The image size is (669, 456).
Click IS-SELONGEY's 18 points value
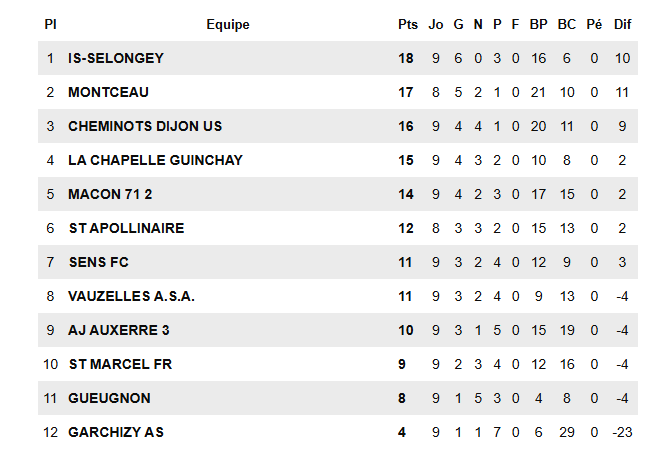pyautogui.click(x=406, y=58)
